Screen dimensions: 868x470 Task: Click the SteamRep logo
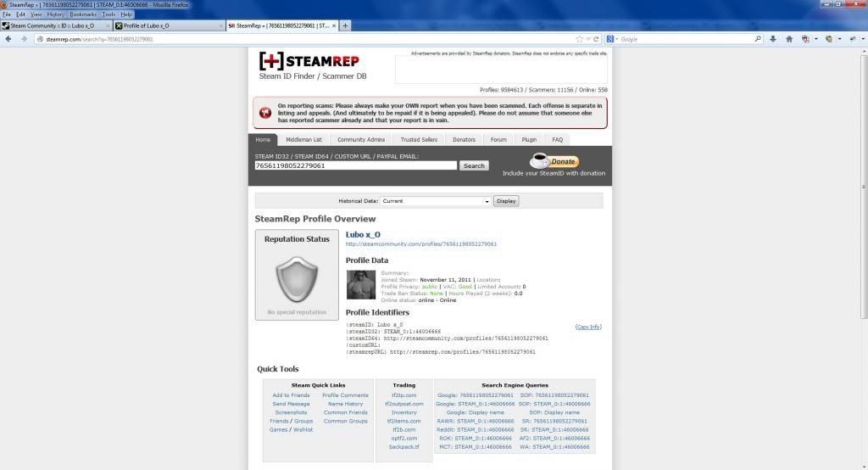(x=309, y=60)
